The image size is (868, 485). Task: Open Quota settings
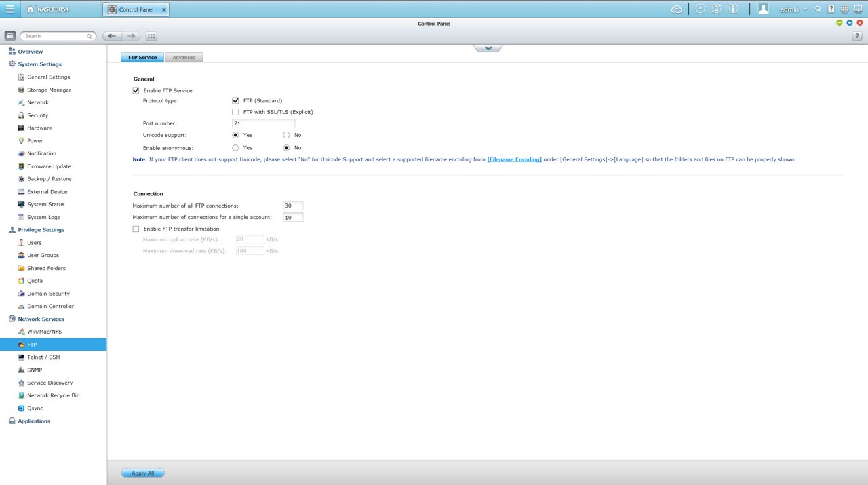tap(35, 281)
